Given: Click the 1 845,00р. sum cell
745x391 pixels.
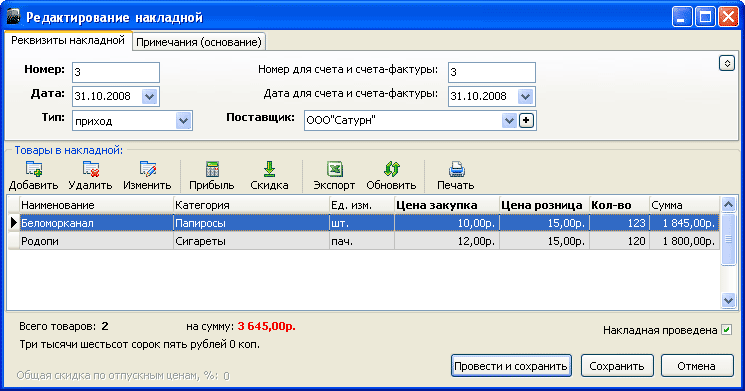Looking at the screenshot, I should click(x=684, y=223).
